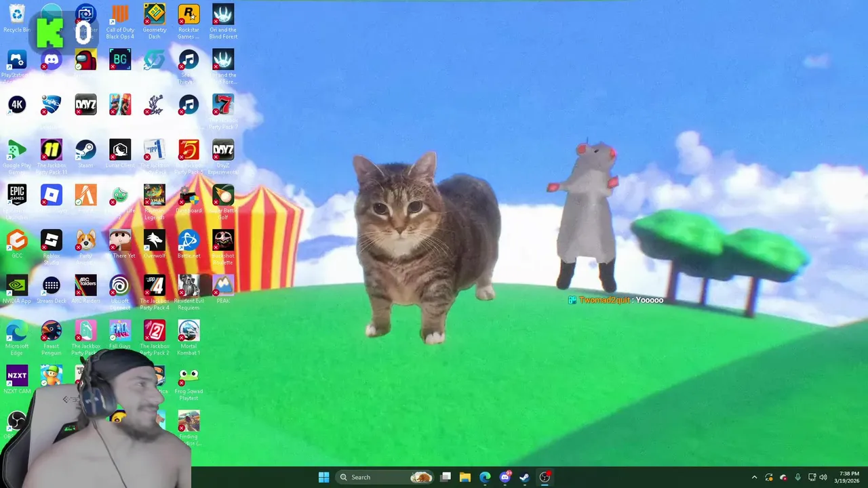
Task: Select The Jackbox Party Pack 11
Action: (52, 157)
